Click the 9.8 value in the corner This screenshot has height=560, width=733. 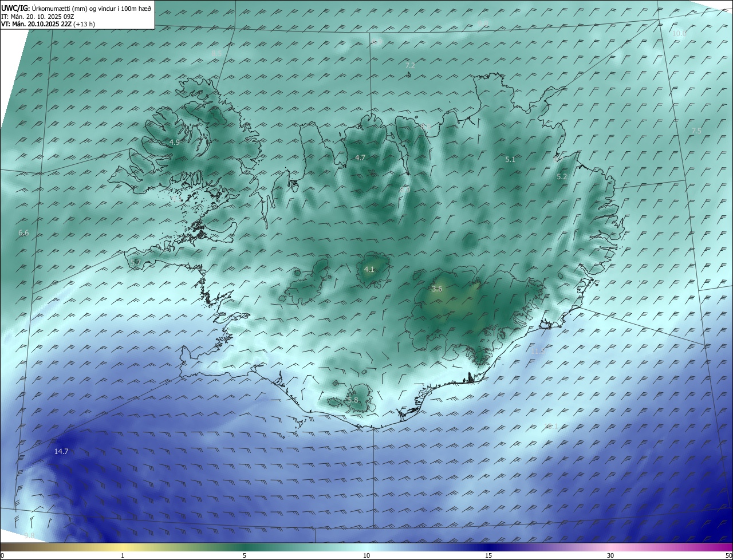coord(29,535)
